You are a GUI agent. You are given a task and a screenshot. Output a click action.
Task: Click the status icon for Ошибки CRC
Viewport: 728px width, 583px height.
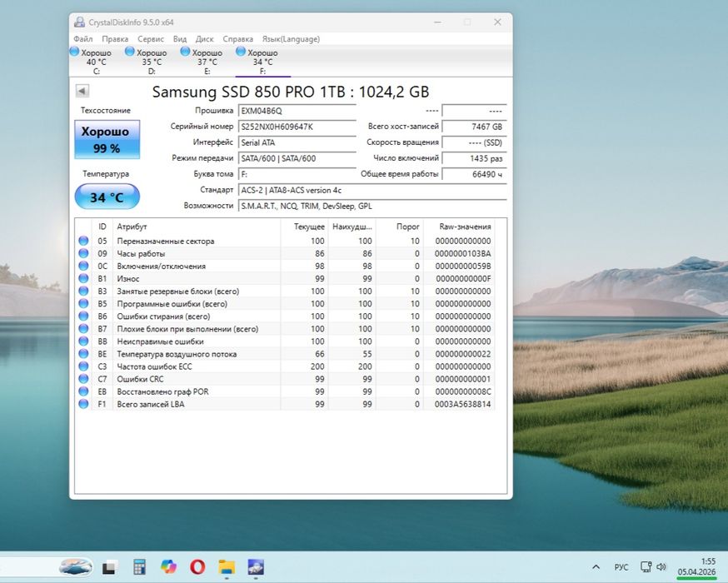coord(83,379)
